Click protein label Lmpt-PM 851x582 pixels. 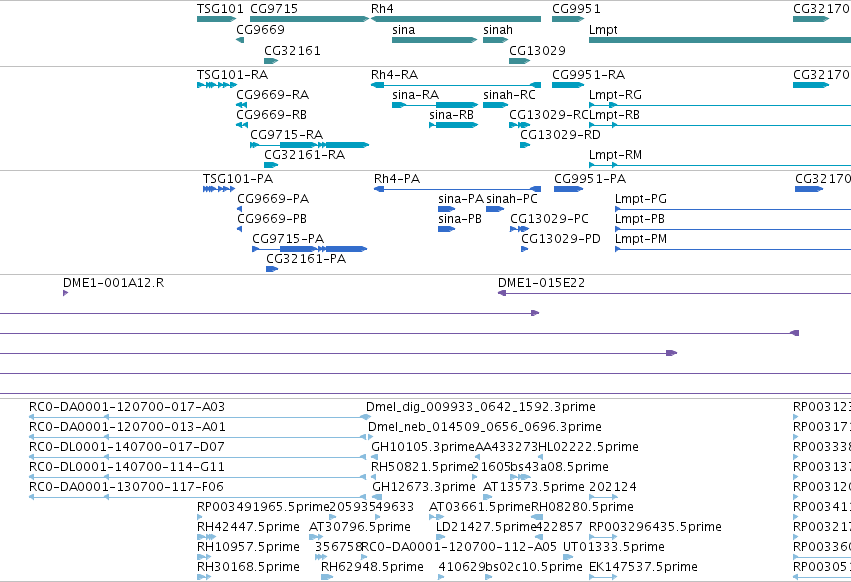pyautogui.click(x=641, y=238)
